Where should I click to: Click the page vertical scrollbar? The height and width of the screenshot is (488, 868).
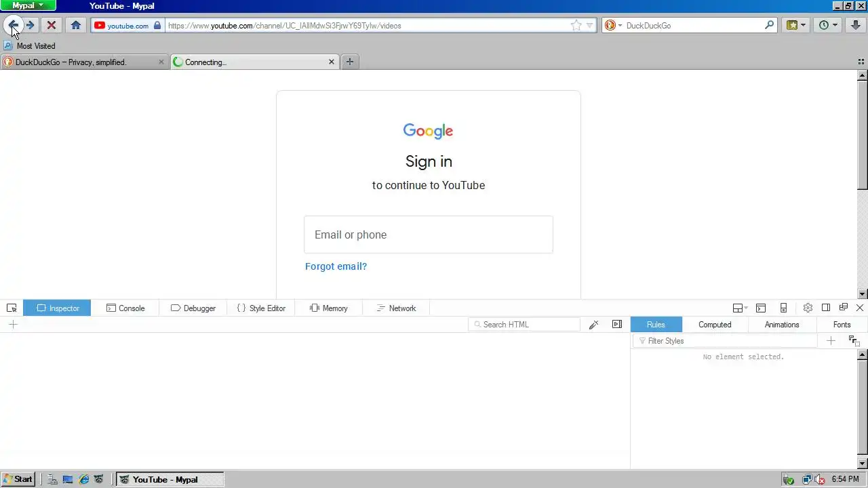[863, 184]
